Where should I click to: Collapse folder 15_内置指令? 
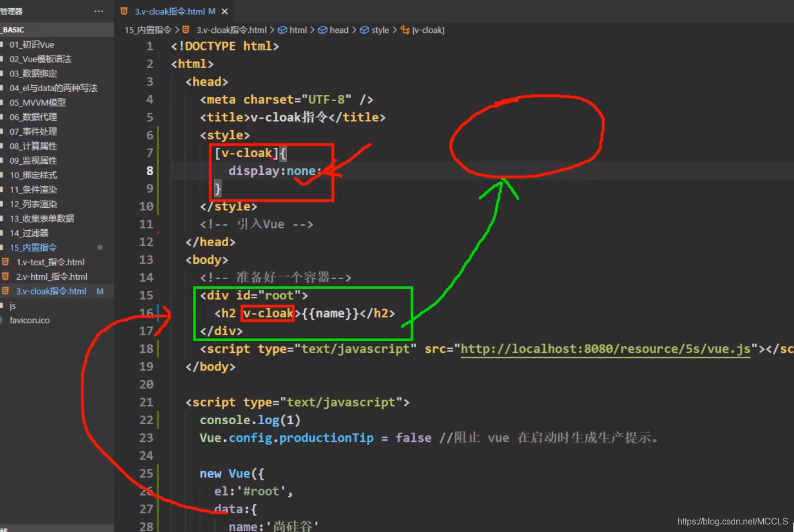point(33,247)
